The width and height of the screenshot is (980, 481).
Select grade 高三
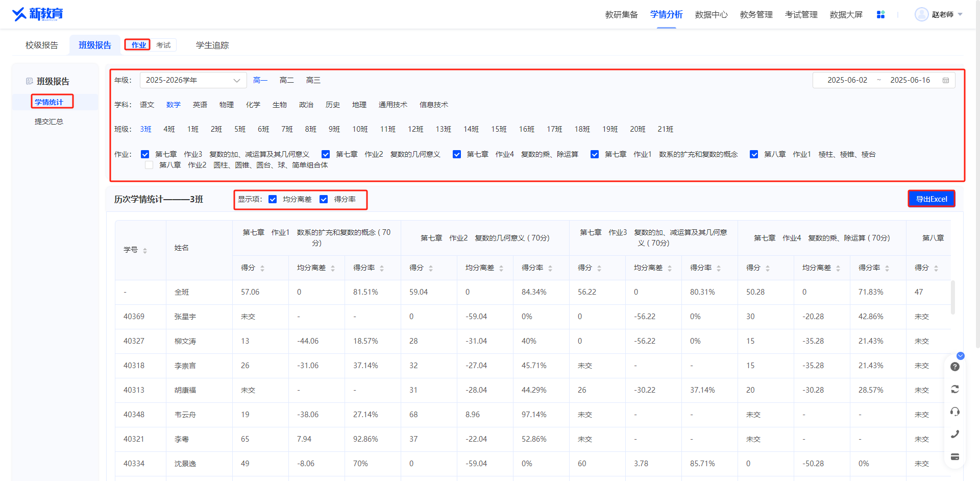click(x=313, y=80)
